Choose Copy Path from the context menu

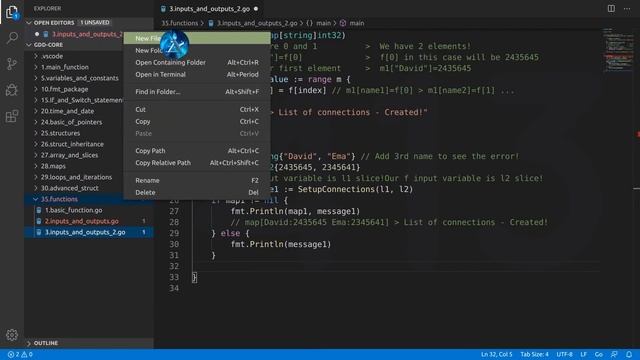(x=197, y=151)
